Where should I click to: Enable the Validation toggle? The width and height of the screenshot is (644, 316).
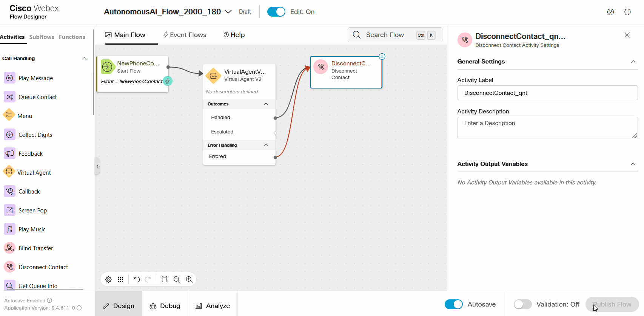(x=523, y=304)
